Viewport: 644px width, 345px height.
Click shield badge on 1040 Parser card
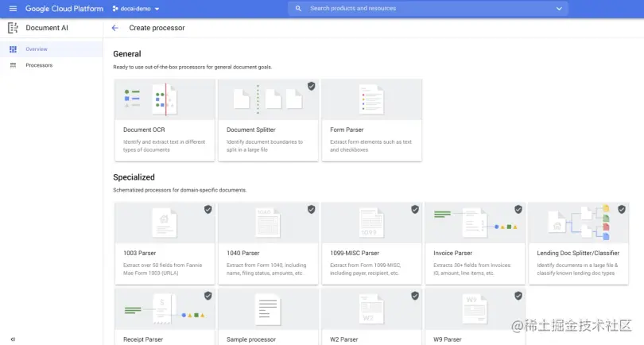(312, 210)
